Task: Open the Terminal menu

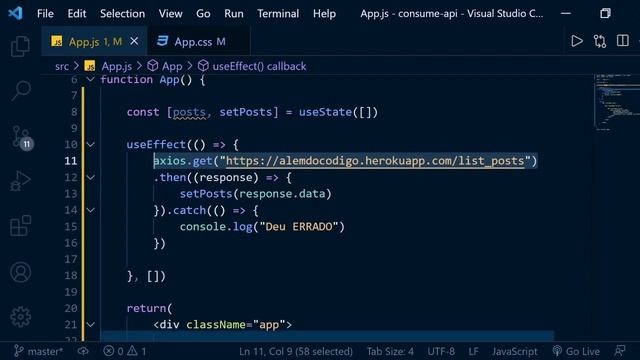Action: pos(278,13)
